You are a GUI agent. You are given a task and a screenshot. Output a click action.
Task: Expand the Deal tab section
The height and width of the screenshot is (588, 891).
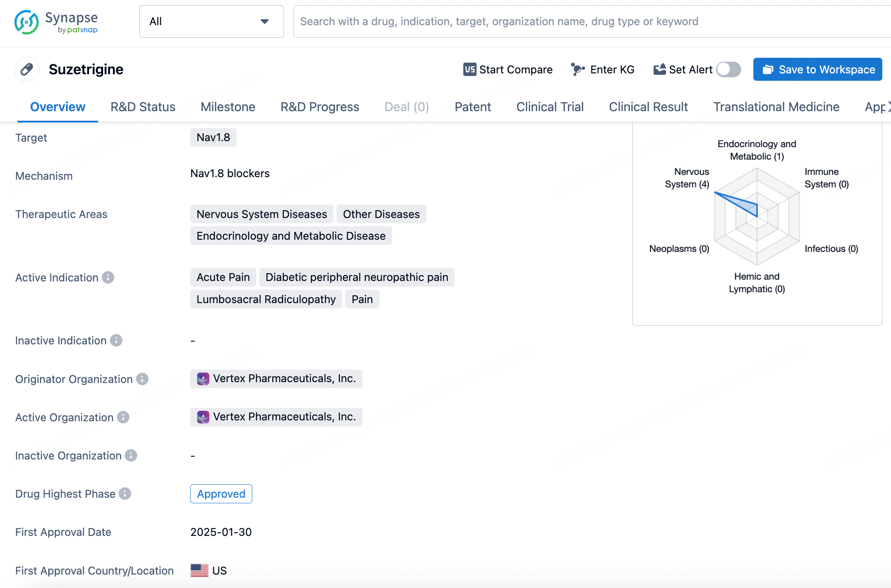point(407,106)
